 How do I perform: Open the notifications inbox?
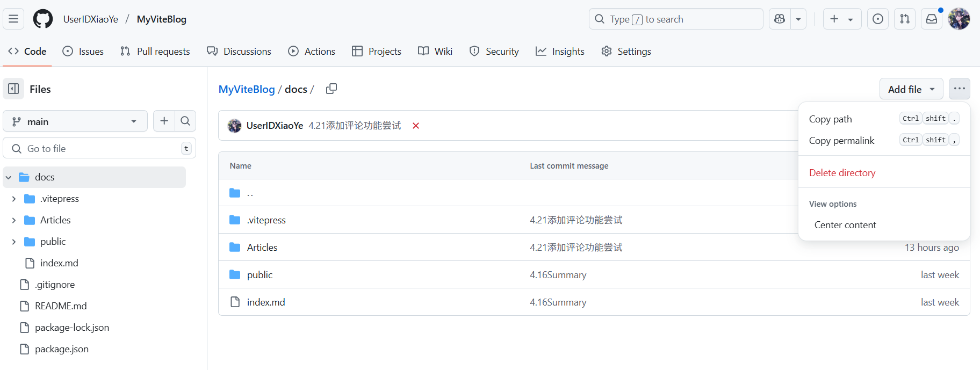tap(932, 19)
